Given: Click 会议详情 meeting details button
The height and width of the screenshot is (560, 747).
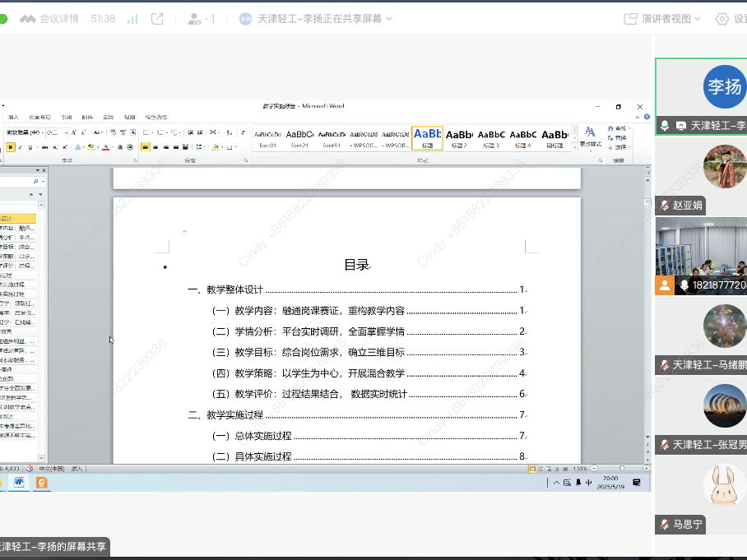Looking at the screenshot, I should (51, 18).
